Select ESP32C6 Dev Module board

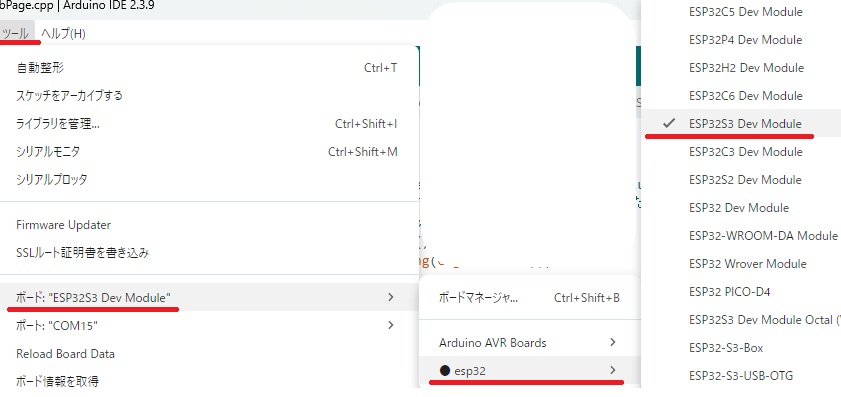click(741, 95)
